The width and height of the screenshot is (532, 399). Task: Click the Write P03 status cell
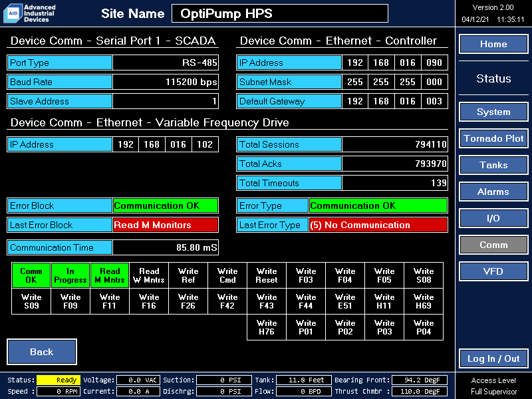point(384,327)
